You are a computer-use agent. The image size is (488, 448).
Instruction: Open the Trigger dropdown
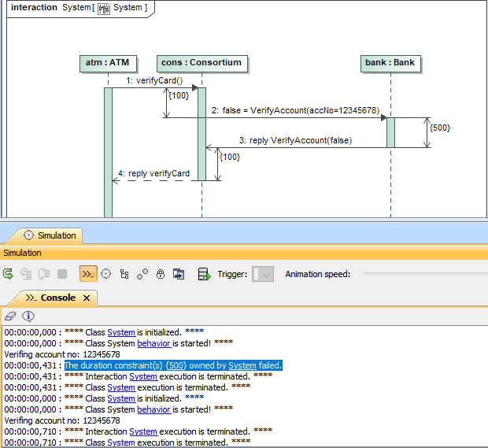(263, 274)
